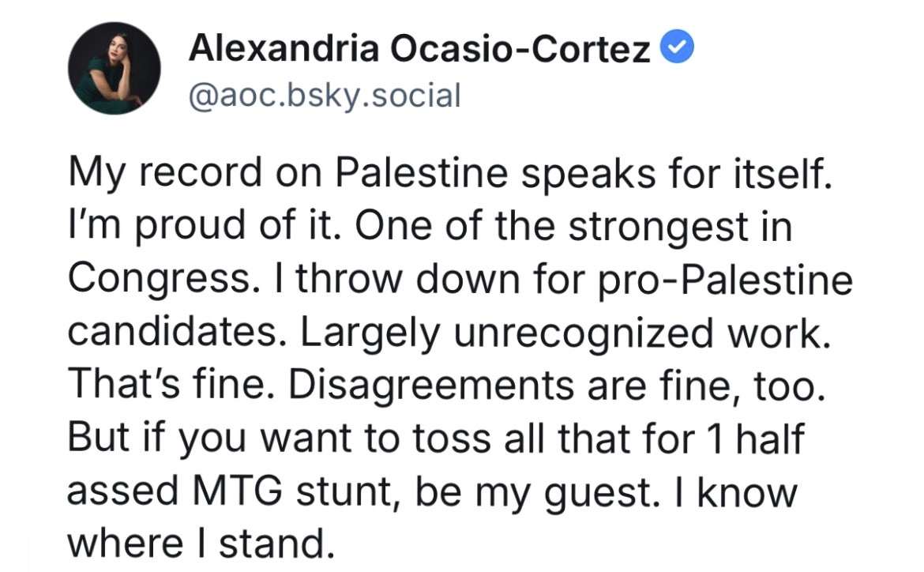924x572 pixels.
Task: Click the phrase "Largely unrecognized work."
Action: coord(565,333)
